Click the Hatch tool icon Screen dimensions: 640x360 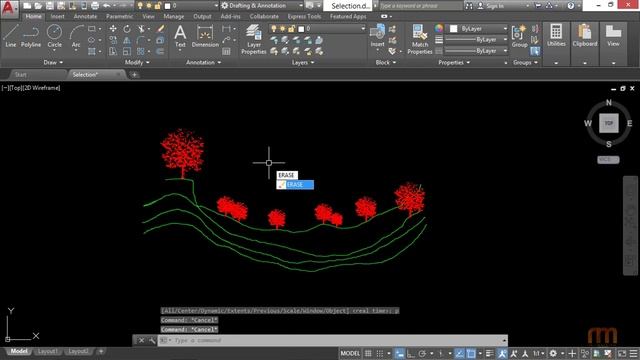click(x=92, y=51)
